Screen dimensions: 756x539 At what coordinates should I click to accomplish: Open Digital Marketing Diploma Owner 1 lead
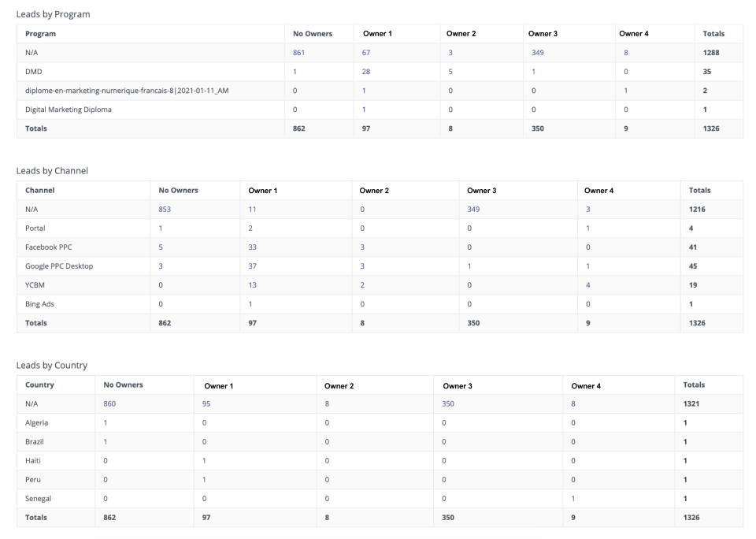[x=364, y=110]
